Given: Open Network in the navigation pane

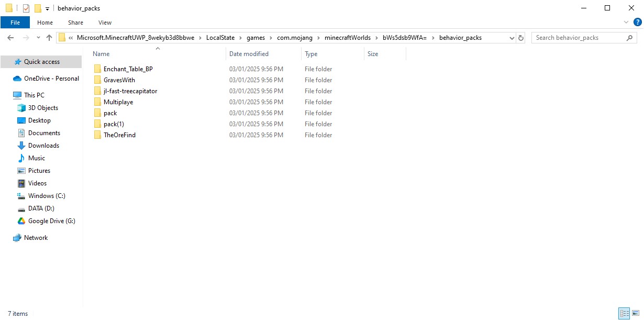Looking at the screenshot, I should coord(36,238).
